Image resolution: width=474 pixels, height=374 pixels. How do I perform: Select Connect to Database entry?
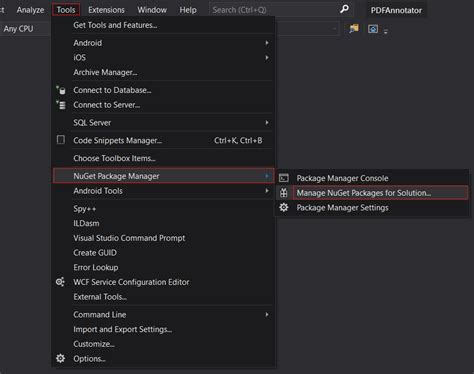click(x=163, y=90)
